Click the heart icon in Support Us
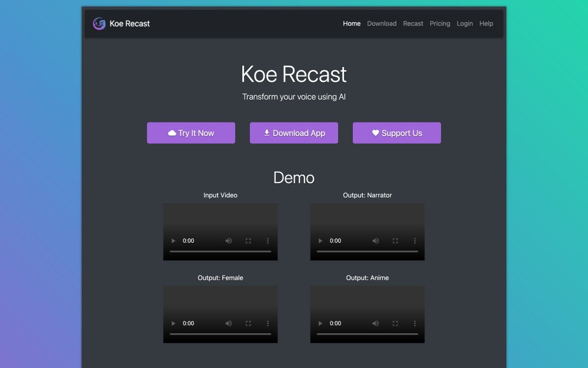Screen dimensions: 588x368 click(x=376, y=132)
